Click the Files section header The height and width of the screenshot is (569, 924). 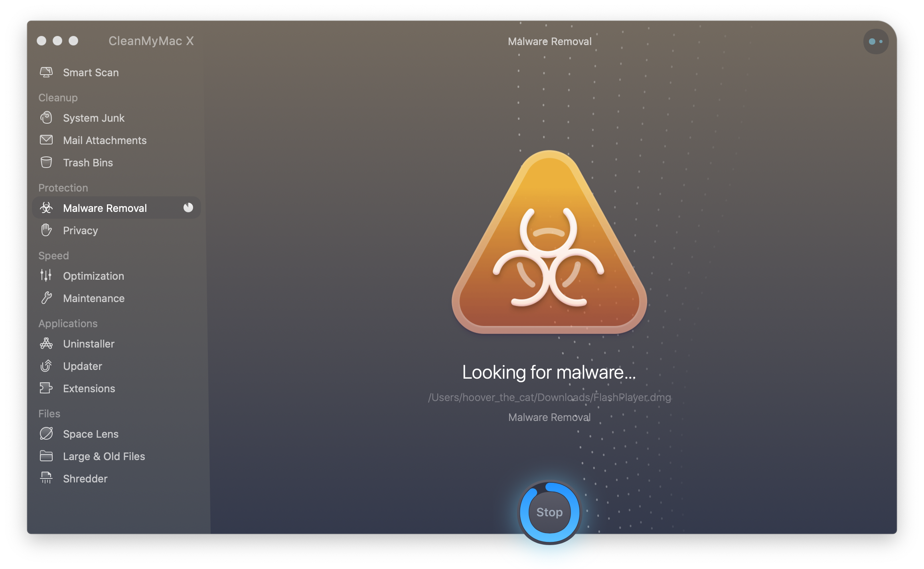pyautogui.click(x=49, y=414)
